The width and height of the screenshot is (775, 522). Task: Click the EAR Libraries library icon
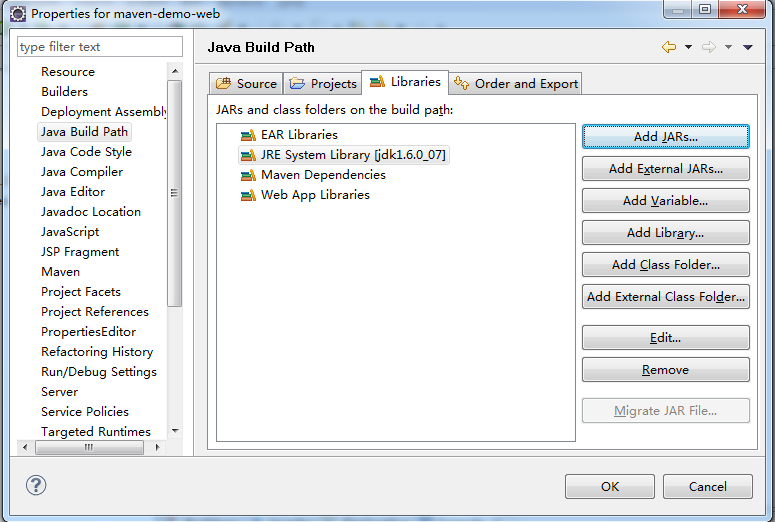coord(248,135)
